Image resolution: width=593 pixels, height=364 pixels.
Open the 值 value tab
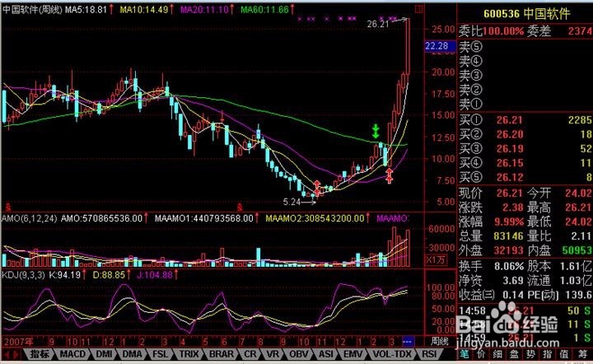[x=564, y=354]
